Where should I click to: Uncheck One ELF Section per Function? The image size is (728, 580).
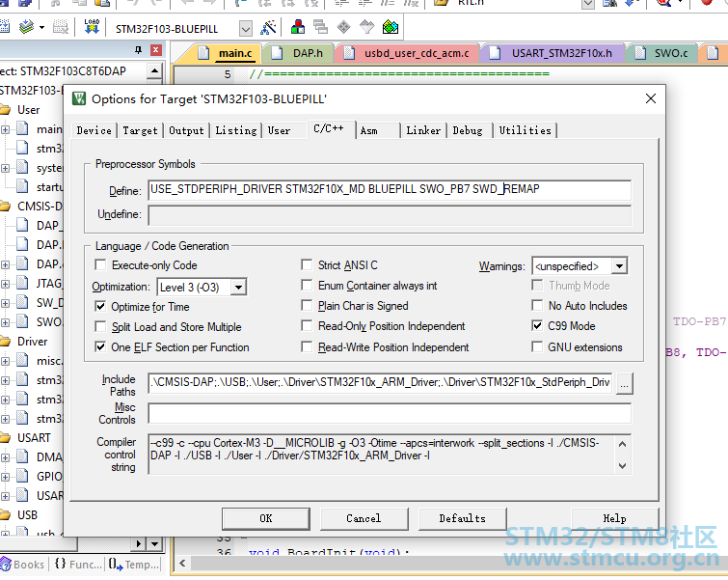click(x=100, y=346)
